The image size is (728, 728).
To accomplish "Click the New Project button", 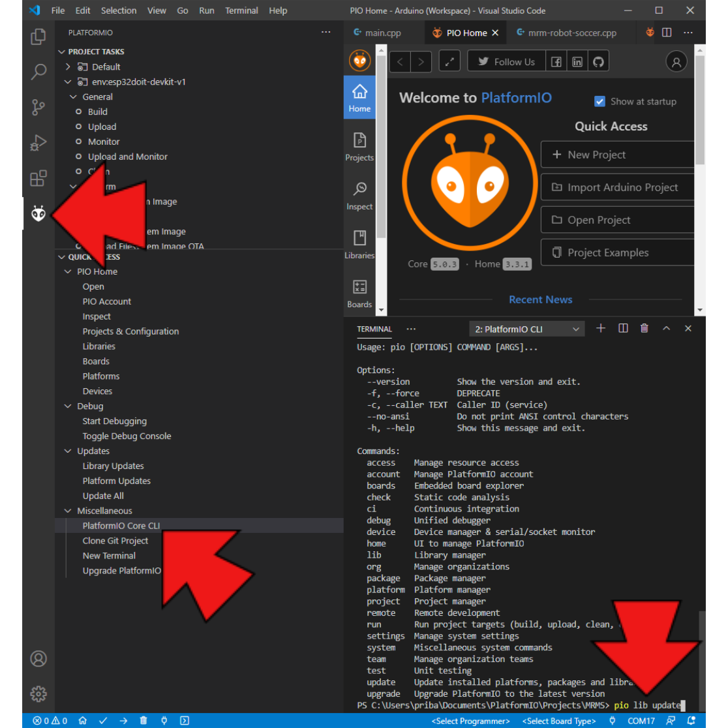I will tap(616, 155).
